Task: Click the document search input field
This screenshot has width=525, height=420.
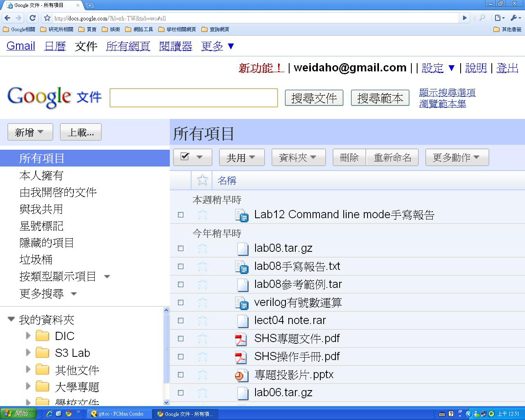Action: (x=194, y=98)
